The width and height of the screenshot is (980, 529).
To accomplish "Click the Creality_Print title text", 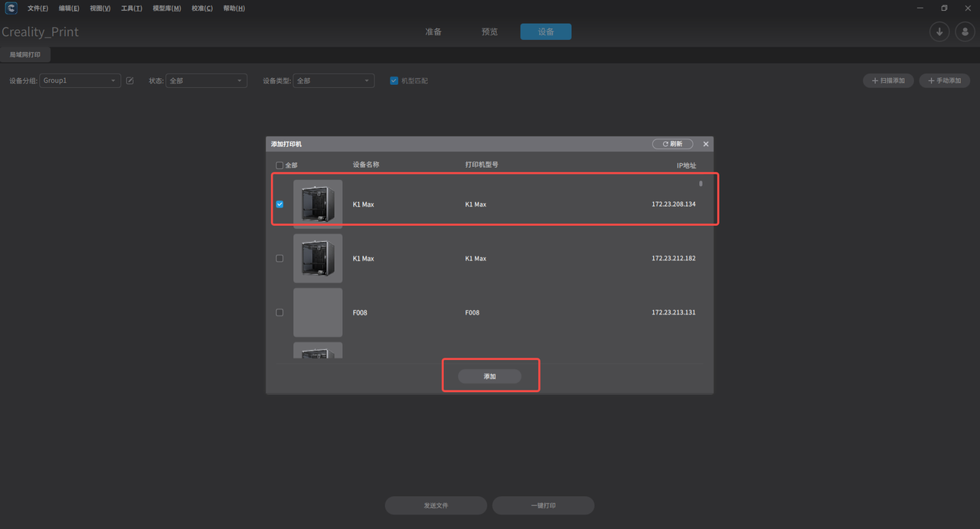I will click(x=40, y=32).
